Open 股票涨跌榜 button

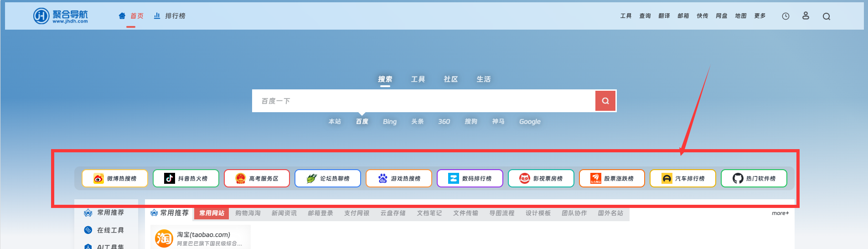tap(612, 178)
